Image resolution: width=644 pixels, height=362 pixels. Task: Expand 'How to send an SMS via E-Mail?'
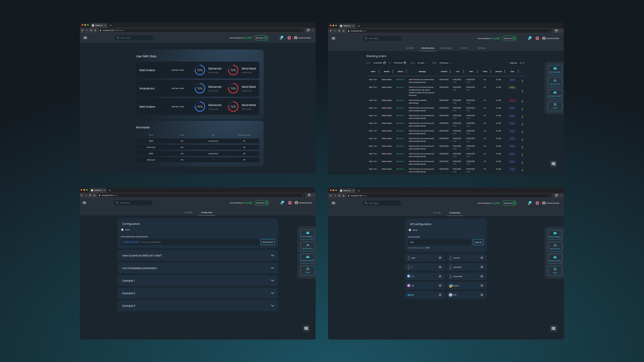click(x=273, y=255)
